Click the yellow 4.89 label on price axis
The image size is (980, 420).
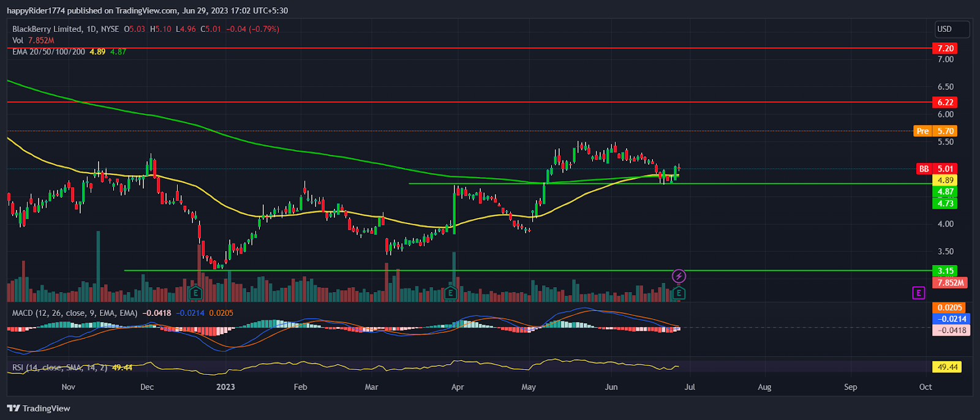coord(944,180)
